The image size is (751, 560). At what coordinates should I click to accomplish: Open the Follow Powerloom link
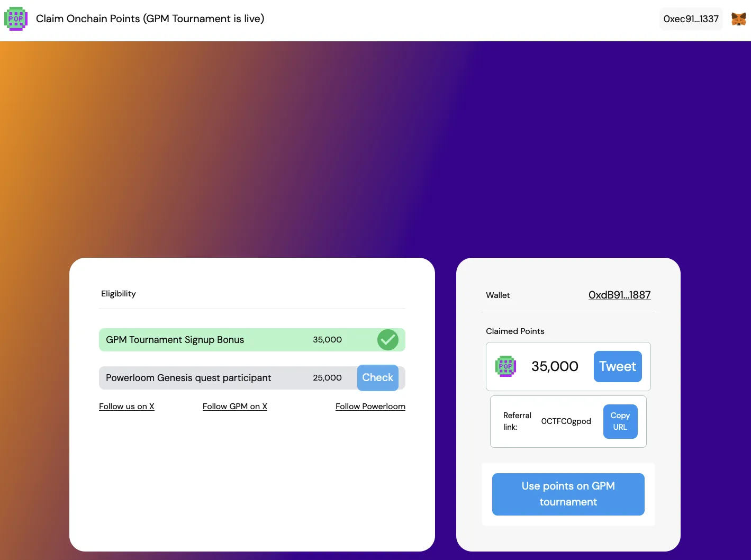click(x=370, y=407)
